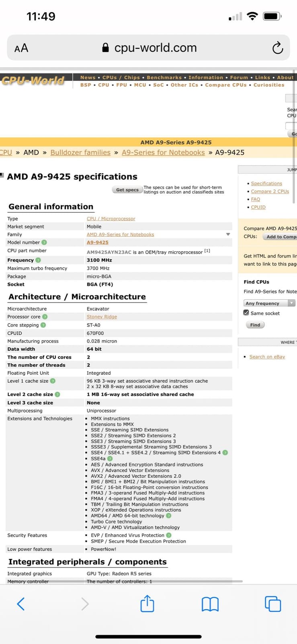Select Curiosities in the sub-menu
Image resolution: width=297 pixels, height=644 pixels.
[x=269, y=85]
